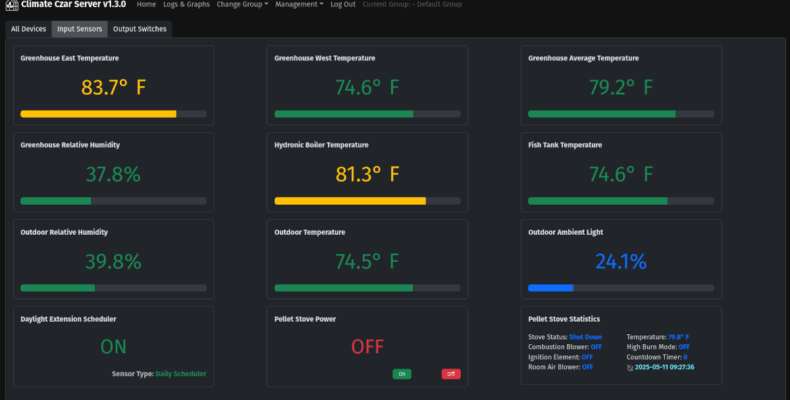
Task: Switch to the Output Switches tab
Action: point(140,29)
